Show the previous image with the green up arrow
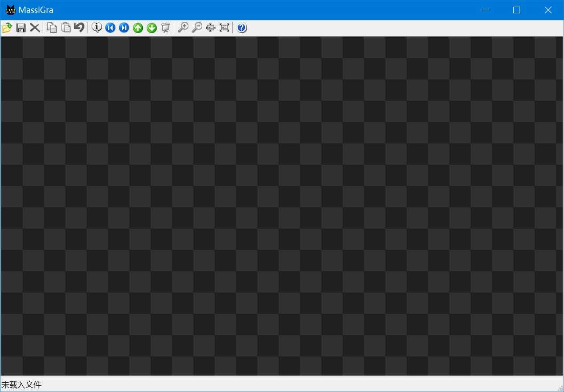The image size is (564, 392). pyautogui.click(x=138, y=28)
